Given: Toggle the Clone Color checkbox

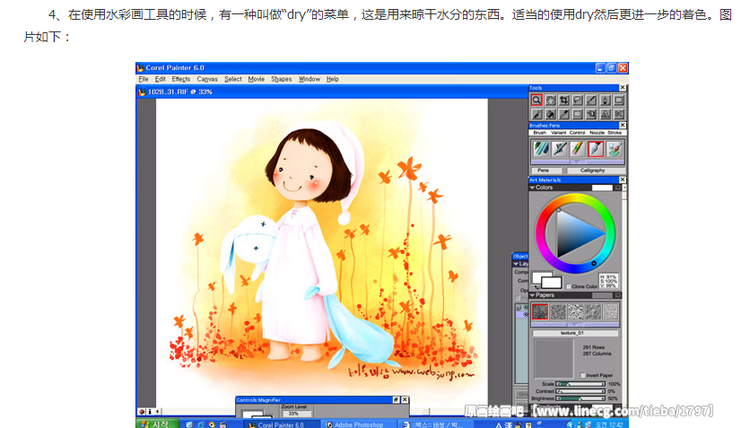Looking at the screenshot, I should click(x=568, y=286).
